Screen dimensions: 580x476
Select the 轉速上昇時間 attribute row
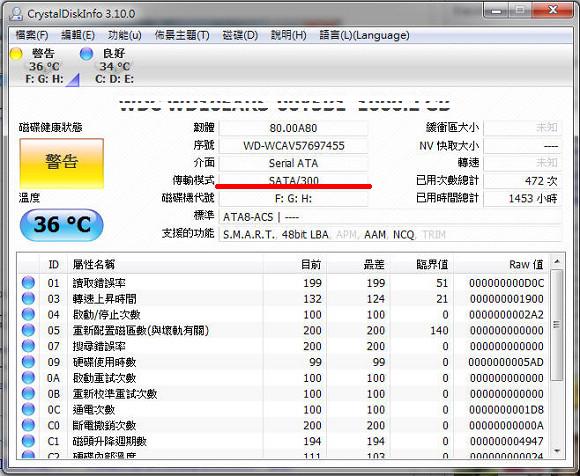pyautogui.click(x=283, y=299)
